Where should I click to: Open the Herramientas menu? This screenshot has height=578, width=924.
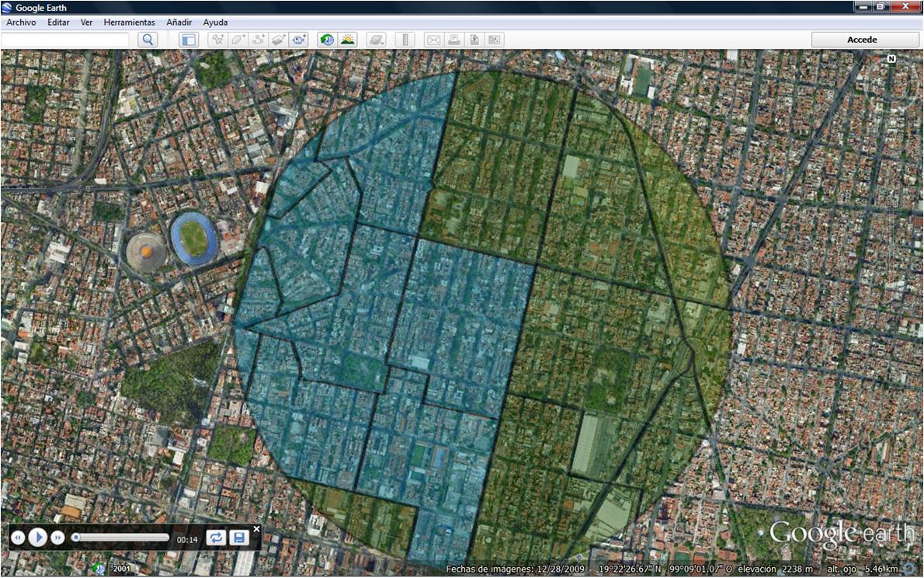coord(129,23)
